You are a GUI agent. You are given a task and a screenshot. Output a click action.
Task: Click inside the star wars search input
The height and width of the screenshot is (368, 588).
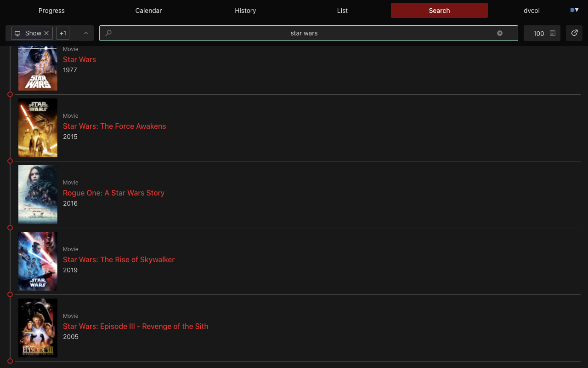(x=304, y=33)
